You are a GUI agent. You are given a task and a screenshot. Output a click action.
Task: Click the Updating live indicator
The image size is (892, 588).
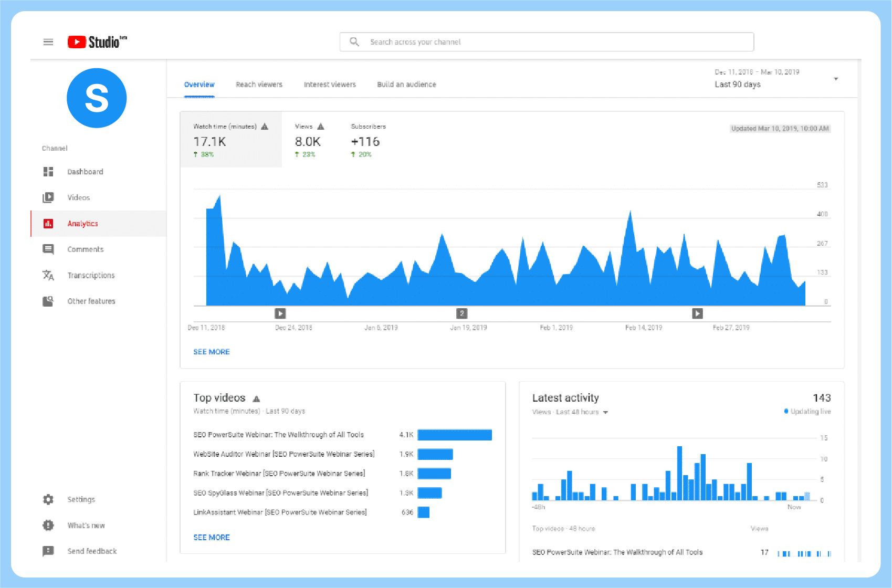(807, 412)
